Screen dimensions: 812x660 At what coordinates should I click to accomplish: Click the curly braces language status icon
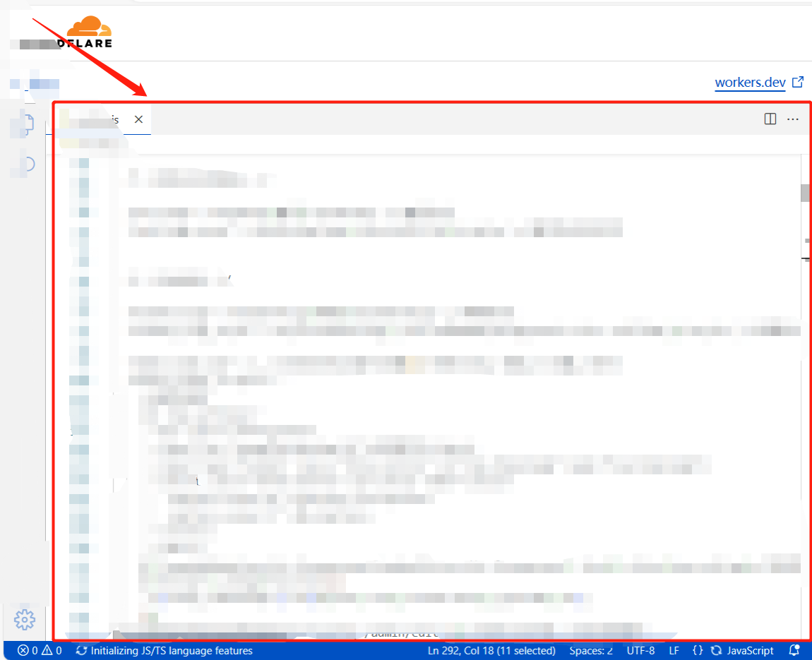tap(698, 651)
